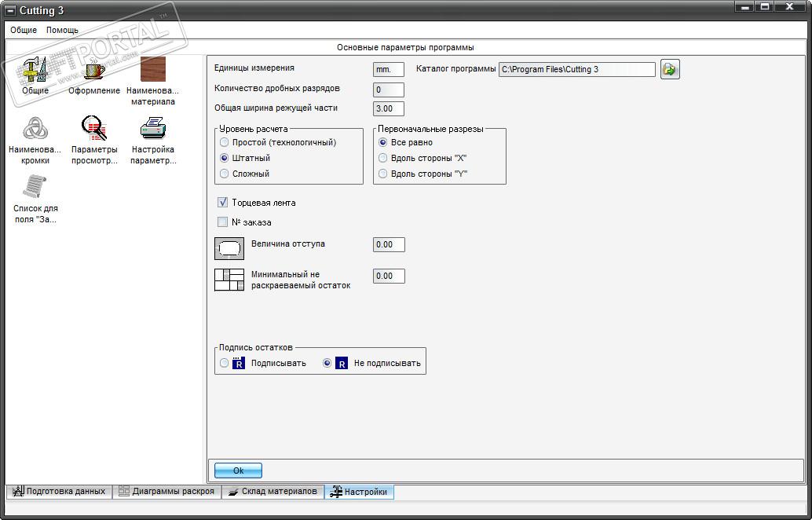Viewport: 812px width, 520px height.
Task: Select Вдоль стороны "X" option
Action: (x=382, y=158)
